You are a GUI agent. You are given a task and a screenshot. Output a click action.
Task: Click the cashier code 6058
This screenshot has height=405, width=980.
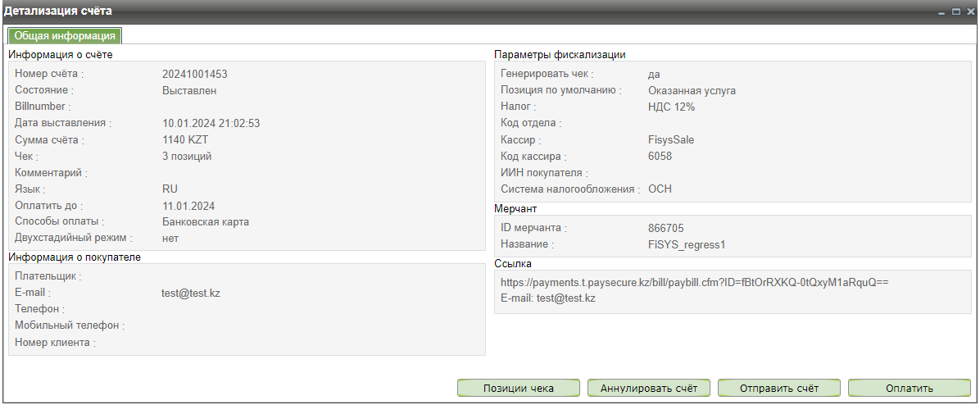pos(660,156)
